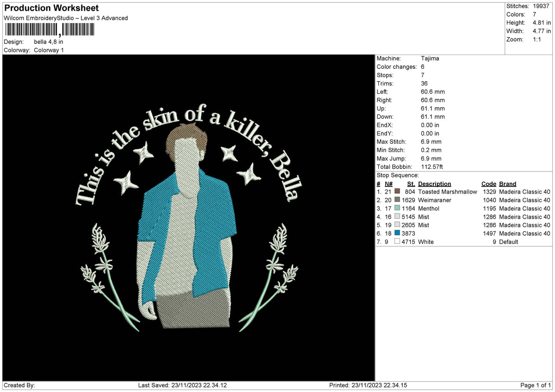Select the 'Weimaraner' description
The image size is (555, 392).
(435, 200)
